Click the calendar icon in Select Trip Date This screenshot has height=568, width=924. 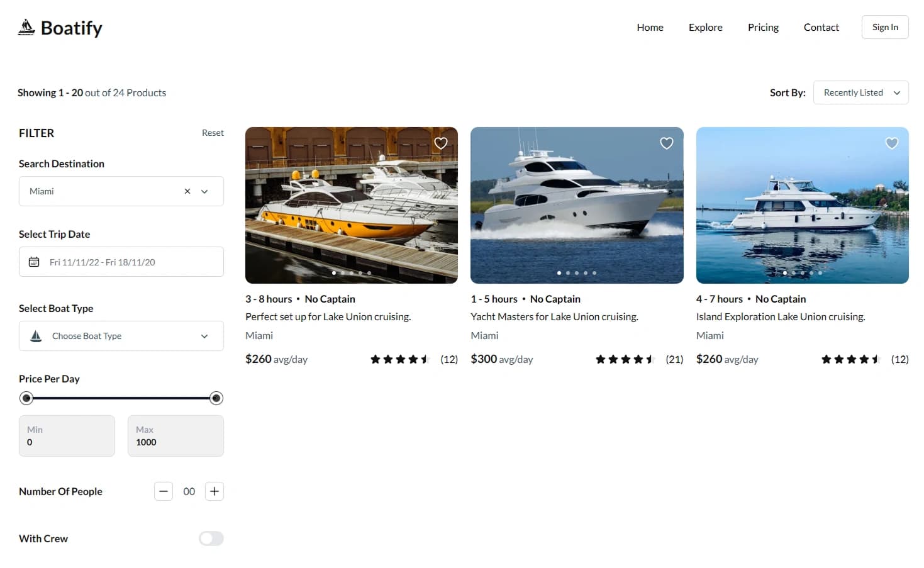tap(34, 262)
